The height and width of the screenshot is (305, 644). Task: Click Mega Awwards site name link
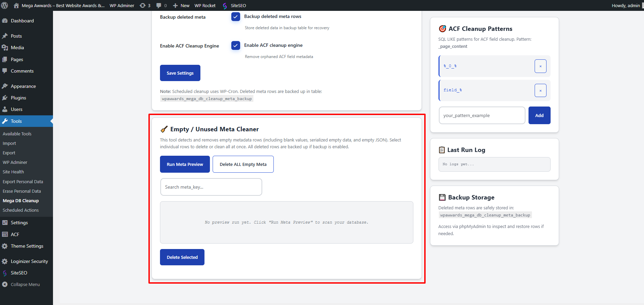pos(63,5)
